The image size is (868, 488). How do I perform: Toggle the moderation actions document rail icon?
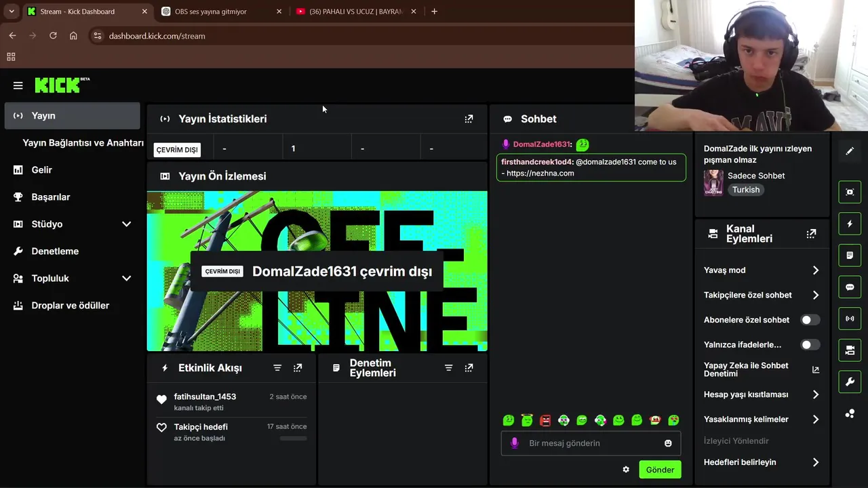click(x=850, y=255)
